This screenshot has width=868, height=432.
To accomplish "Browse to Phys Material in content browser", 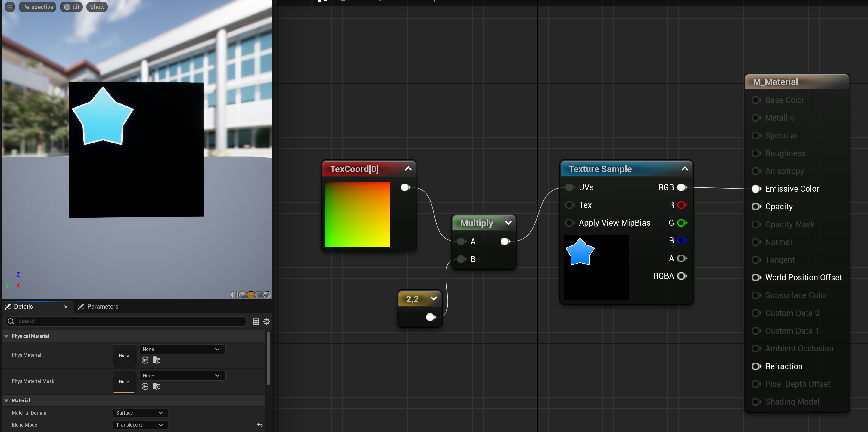I will coord(157,360).
